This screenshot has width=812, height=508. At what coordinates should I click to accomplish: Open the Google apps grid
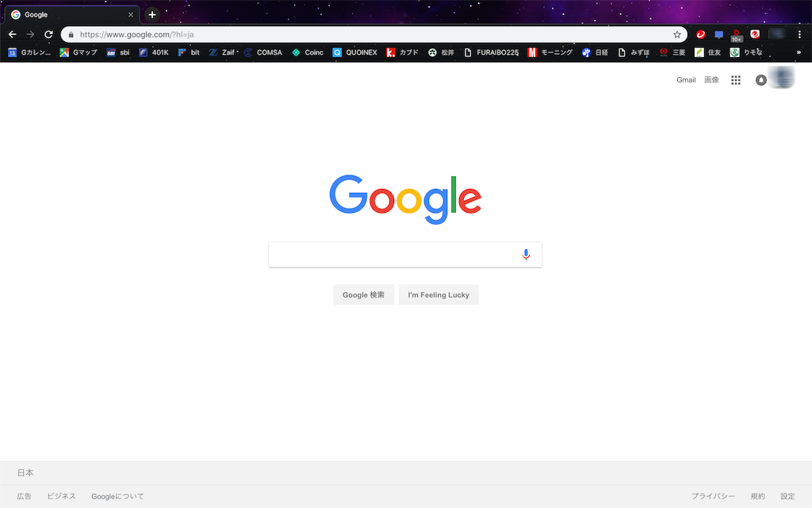click(736, 80)
